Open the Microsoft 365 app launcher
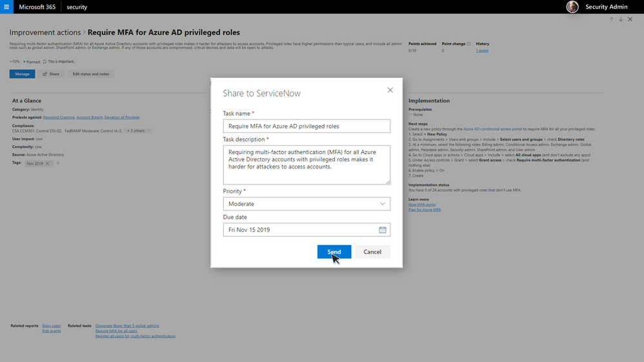This screenshot has width=644, height=362. pos(6,6)
